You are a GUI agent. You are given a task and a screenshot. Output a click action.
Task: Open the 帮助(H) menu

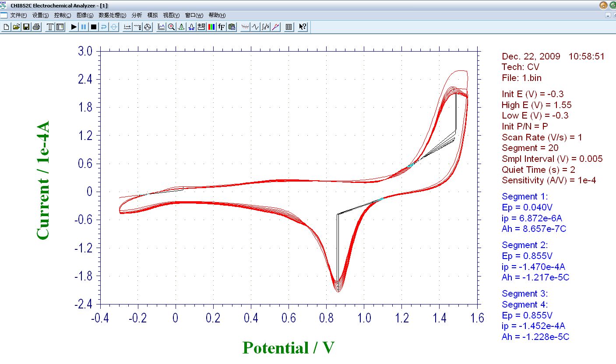(217, 15)
